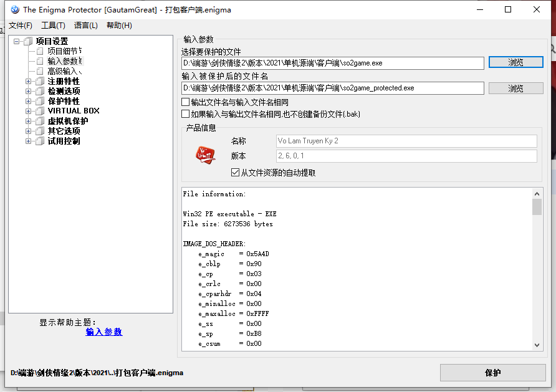This screenshot has width=556, height=392.
Task: Click the so2game.exe input file path field
Action: pos(333,63)
